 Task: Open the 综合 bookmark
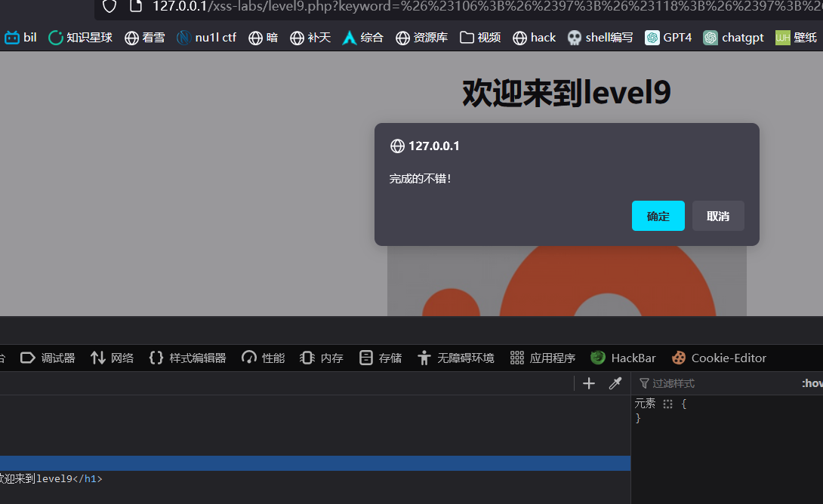click(362, 37)
